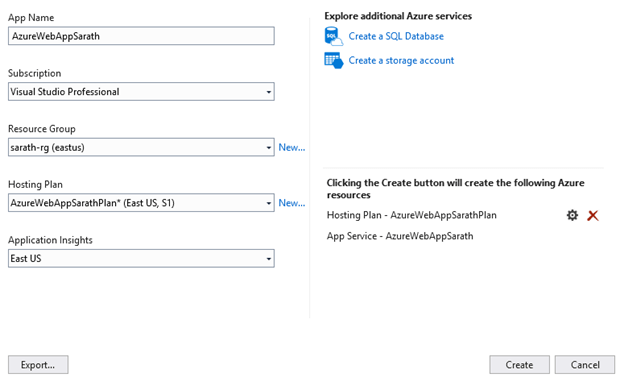Open the Hosting Plan dropdown
The height and width of the screenshot is (386, 624).
(x=141, y=203)
